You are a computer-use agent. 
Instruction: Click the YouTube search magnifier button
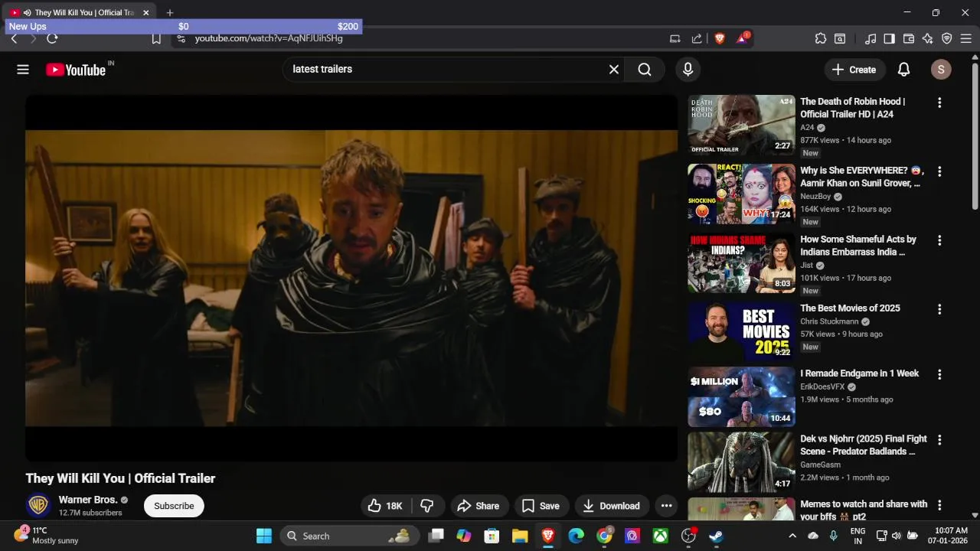click(x=645, y=70)
